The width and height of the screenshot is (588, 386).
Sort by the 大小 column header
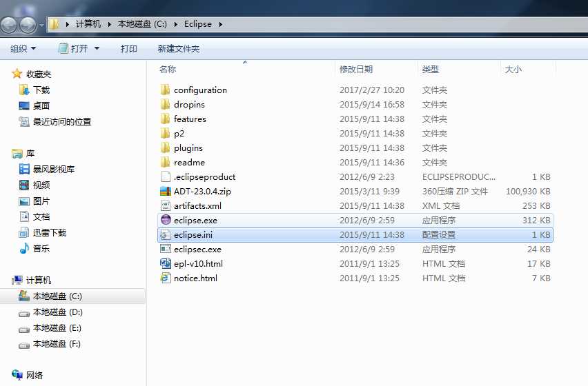point(513,69)
